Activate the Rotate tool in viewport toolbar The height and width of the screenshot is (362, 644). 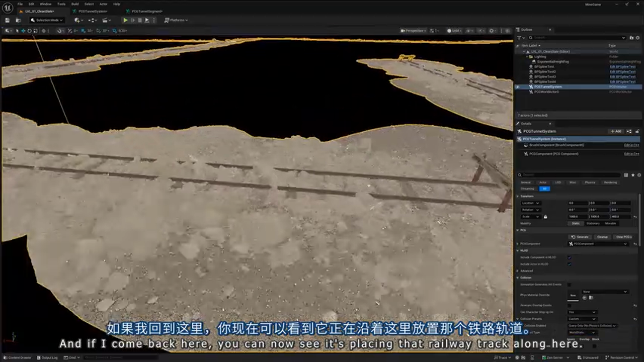(29, 31)
